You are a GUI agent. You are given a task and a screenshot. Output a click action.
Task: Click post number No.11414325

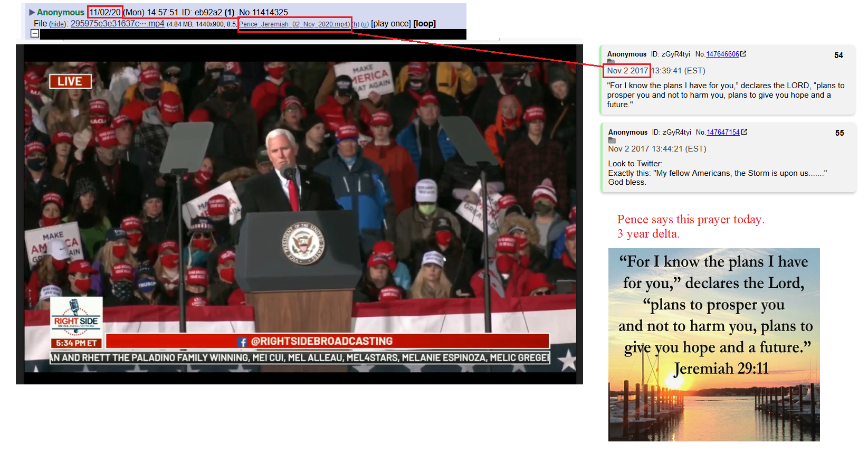[x=263, y=12]
